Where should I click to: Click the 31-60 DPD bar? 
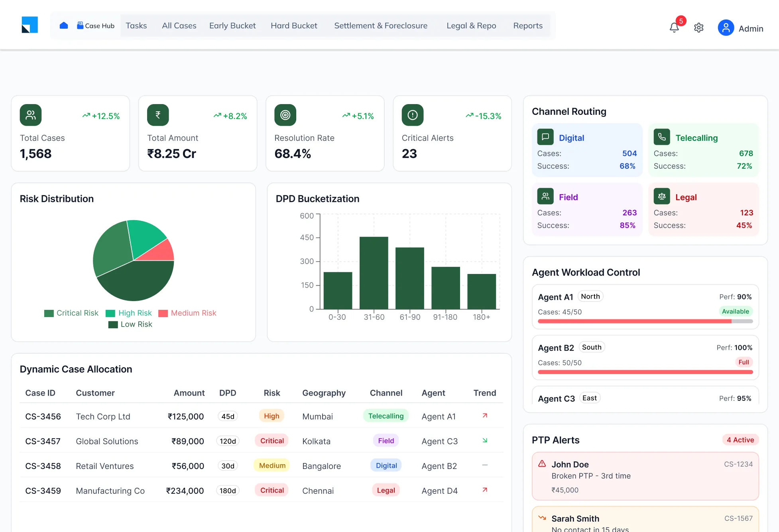[x=374, y=273]
